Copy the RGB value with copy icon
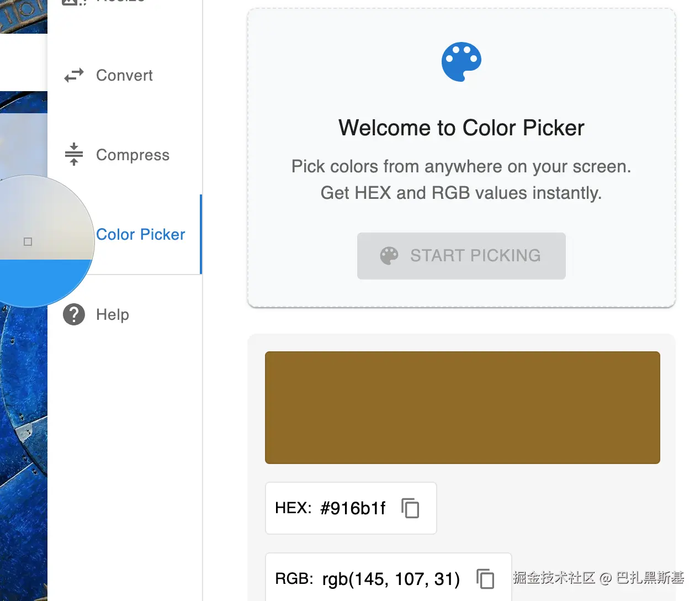Image resolution: width=700 pixels, height=601 pixels. point(485,579)
